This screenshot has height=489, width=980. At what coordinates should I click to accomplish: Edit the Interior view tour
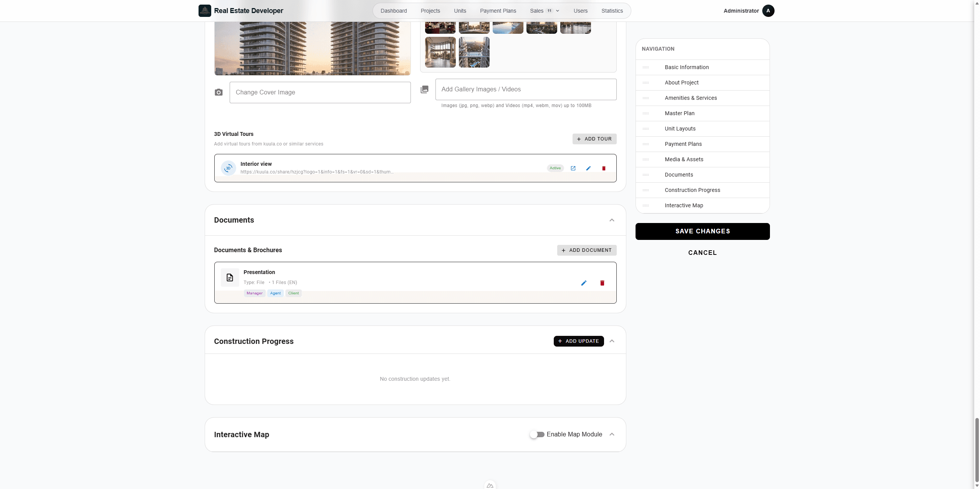pos(588,168)
